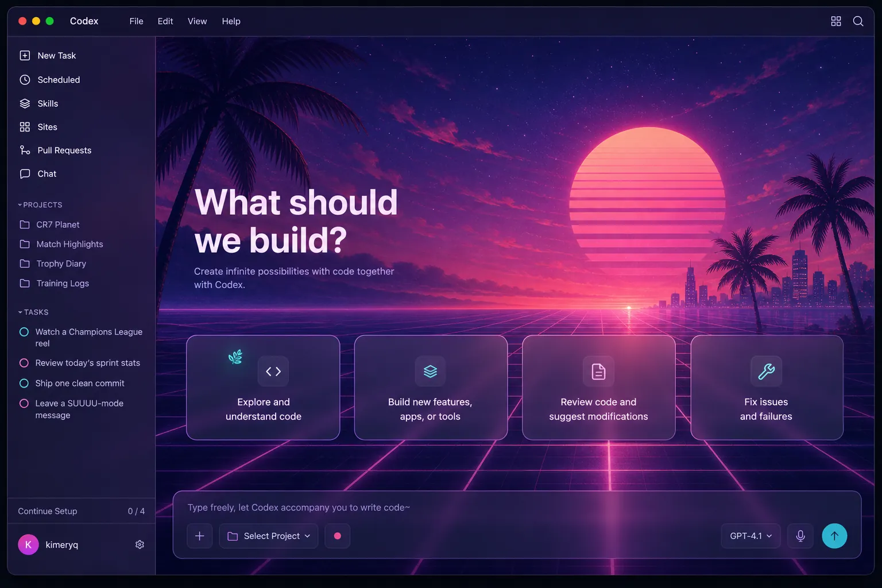Click the search magnifier icon
Screen dimensions: 882x588
[858, 21]
